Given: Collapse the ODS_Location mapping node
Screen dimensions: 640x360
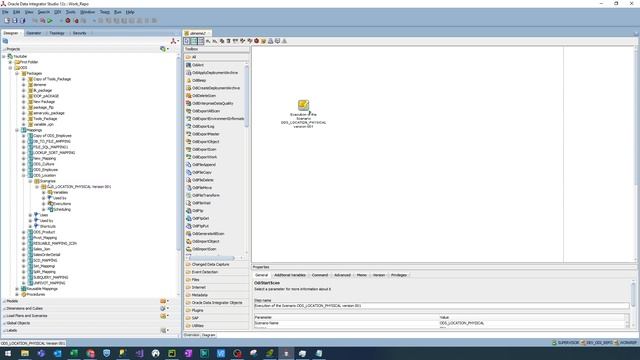Looking at the screenshot, I should point(24,176).
